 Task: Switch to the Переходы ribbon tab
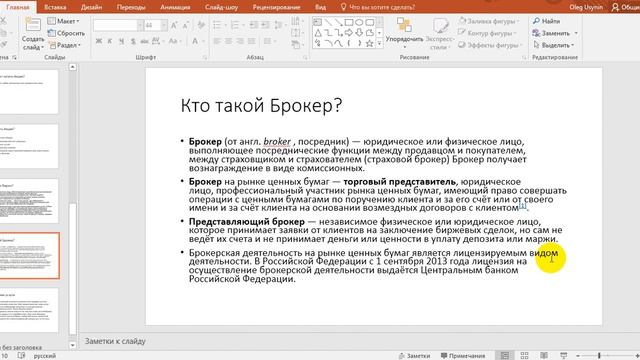(131, 7)
